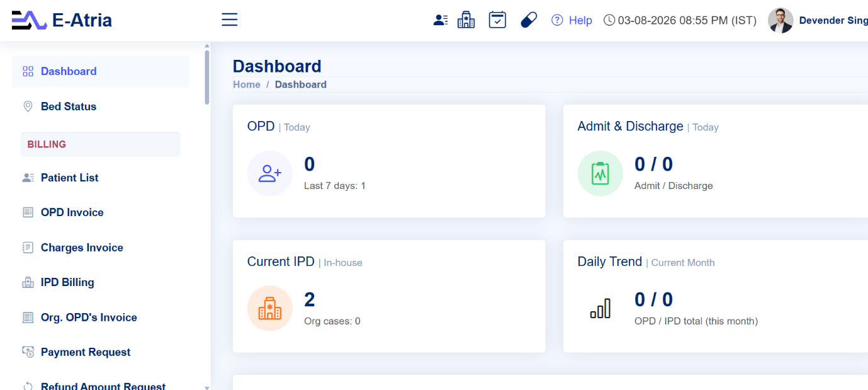Click the "In-house" label
This screenshot has height=390, width=868.
click(343, 263)
